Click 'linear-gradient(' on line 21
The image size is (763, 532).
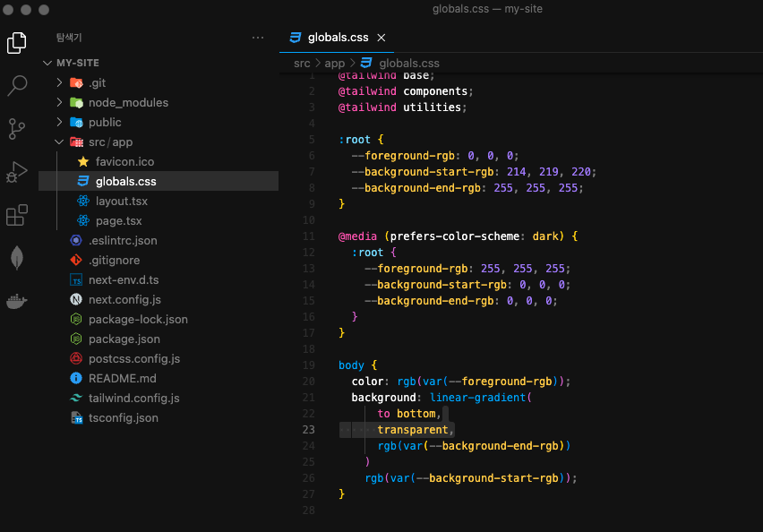pyautogui.click(x=481, y=398)
